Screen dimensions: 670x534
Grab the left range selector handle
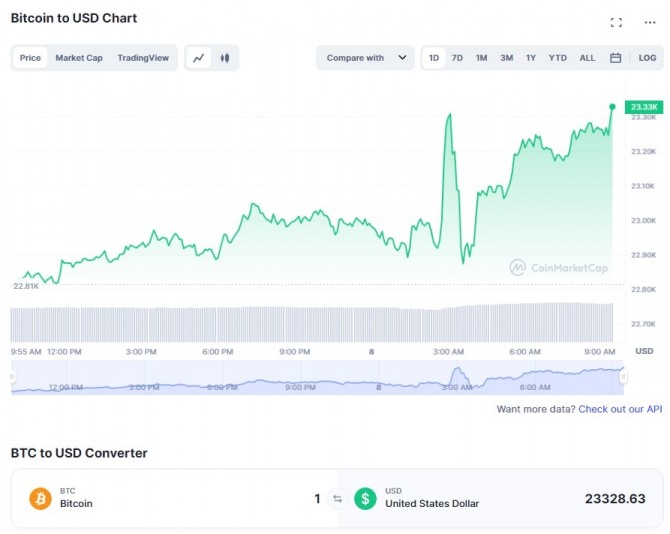12,377
